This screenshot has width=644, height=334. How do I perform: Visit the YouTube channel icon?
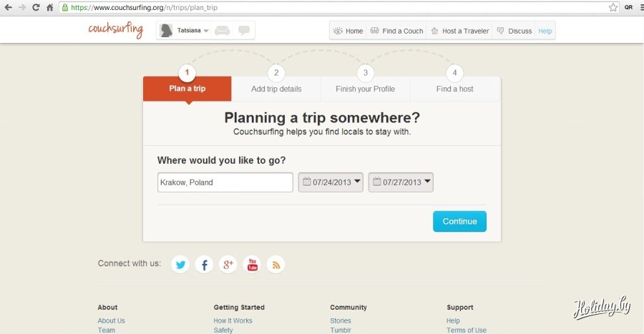[x=252, y=265]
